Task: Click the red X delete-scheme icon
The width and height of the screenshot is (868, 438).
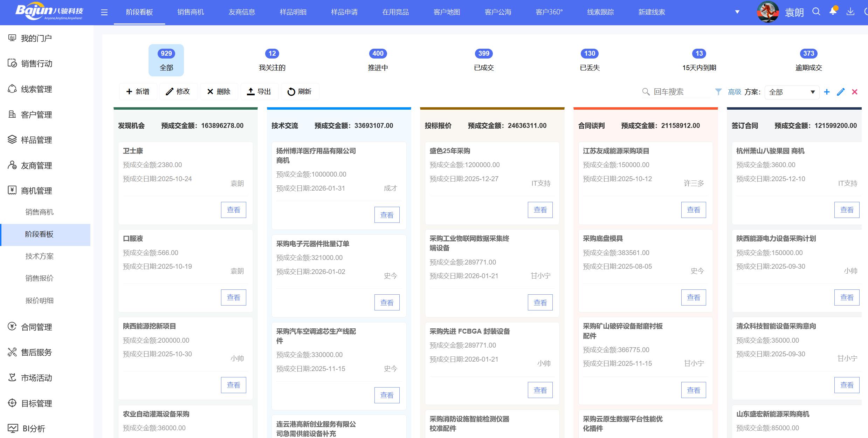Action: pyautogui.click(x=855, y=92)
